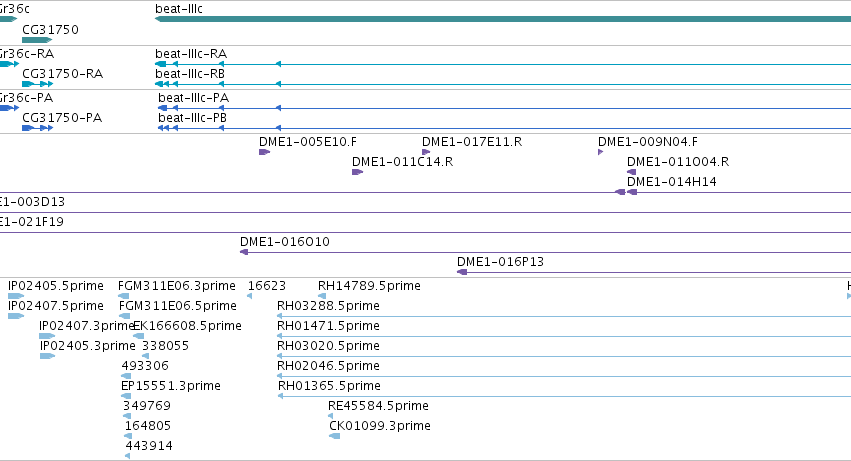Image resolution: width=851 pixels, height=461 pixels.
Task: Select the beat-IIIc-PB protein label
Action: point(193,118)
